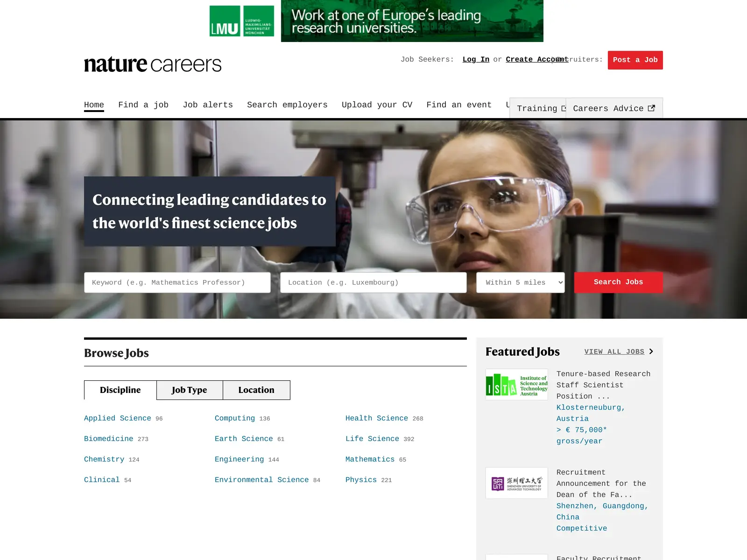Browse Applied Science jobs
This screenshot has height=560, width=747.
pos(118,419)
